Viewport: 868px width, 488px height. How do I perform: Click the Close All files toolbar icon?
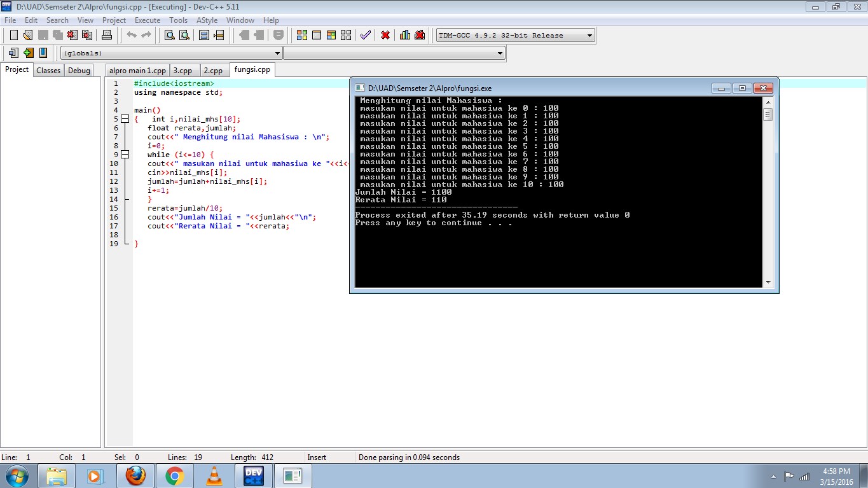pyautogui.click(x=86, y=35)
